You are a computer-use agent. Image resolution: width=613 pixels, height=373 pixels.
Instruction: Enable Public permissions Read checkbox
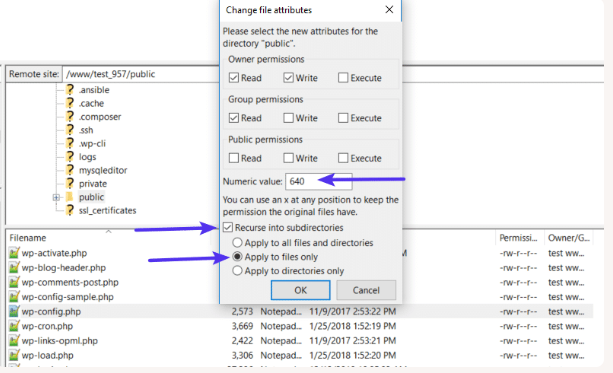pyautogui.click(x=234, y=158)
